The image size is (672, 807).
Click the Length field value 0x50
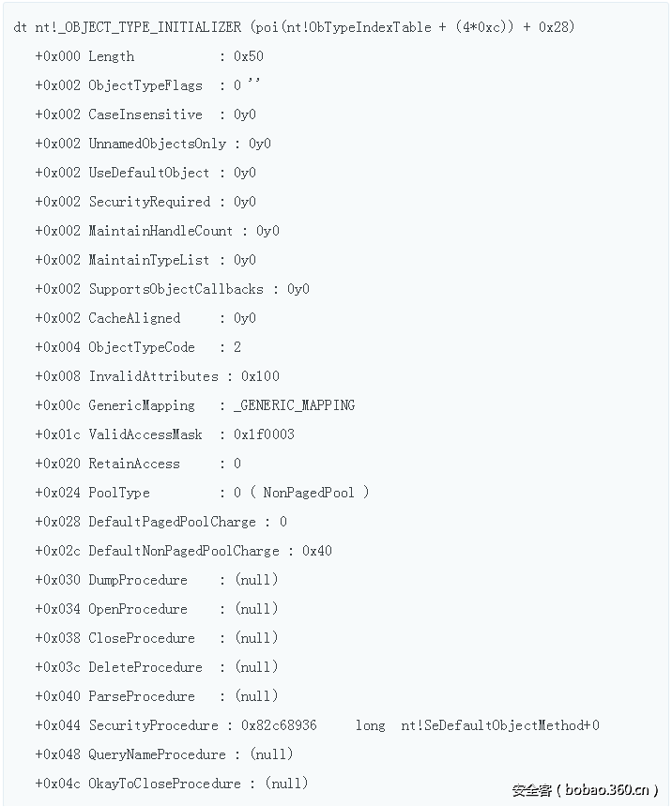pyautogui.click(x=248, y=56)
